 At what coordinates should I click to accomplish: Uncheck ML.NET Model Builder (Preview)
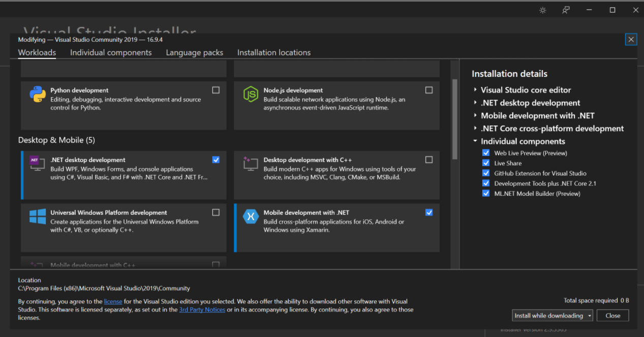(486, 194)
